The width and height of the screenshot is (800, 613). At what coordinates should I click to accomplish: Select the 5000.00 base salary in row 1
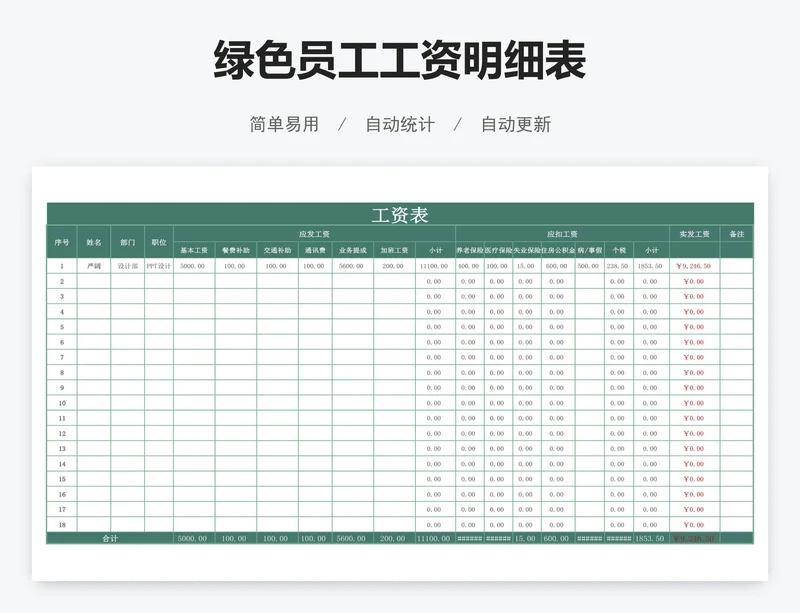(194, 266)
